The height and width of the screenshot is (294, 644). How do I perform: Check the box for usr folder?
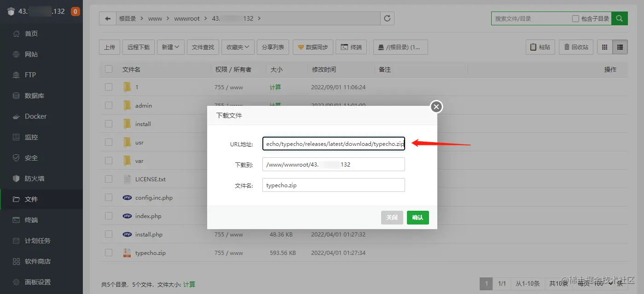click(109, 142)
